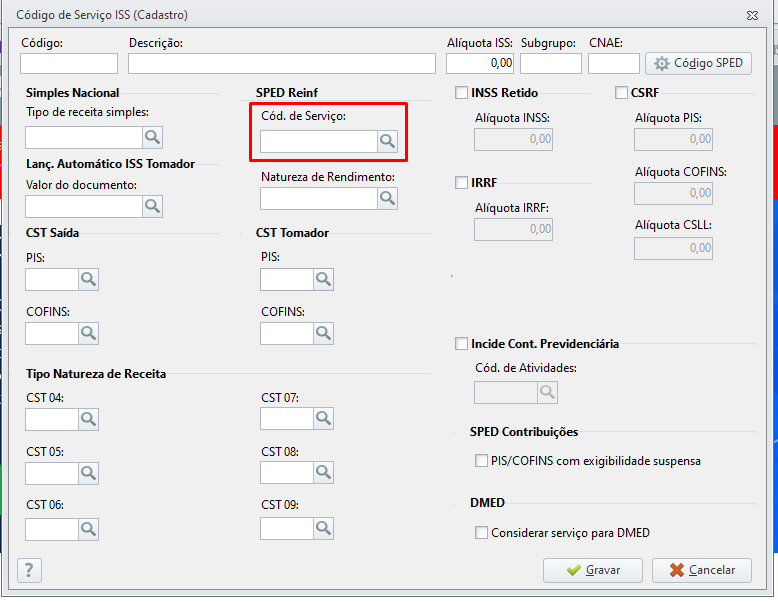778x603 pixels.
Task: Open Código SPED settings button
Action: tap(699, 63)
